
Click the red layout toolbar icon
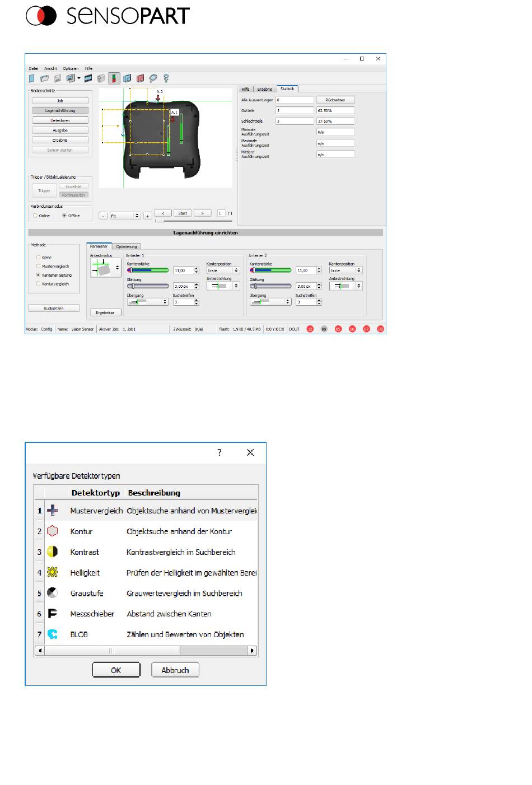(140, 78)
